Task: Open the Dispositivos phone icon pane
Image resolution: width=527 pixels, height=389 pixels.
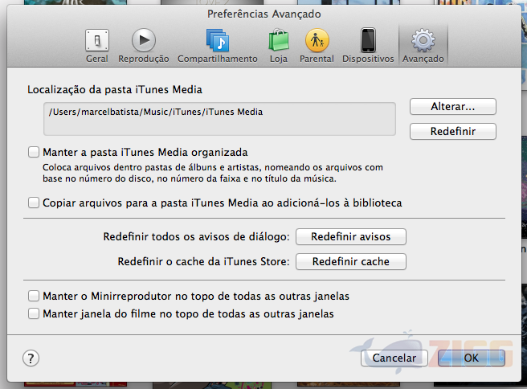Action: coord(368,46)
